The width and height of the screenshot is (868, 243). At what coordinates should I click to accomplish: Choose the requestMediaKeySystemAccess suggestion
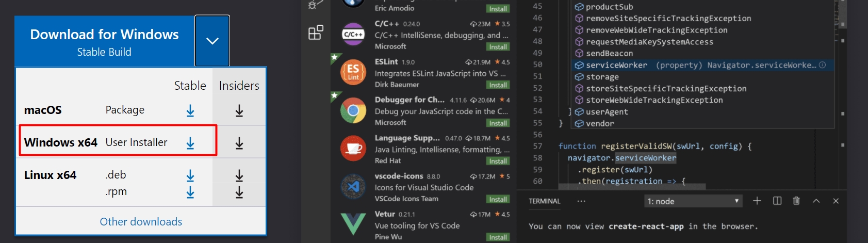pyautogui.click(x=702, y=42)
